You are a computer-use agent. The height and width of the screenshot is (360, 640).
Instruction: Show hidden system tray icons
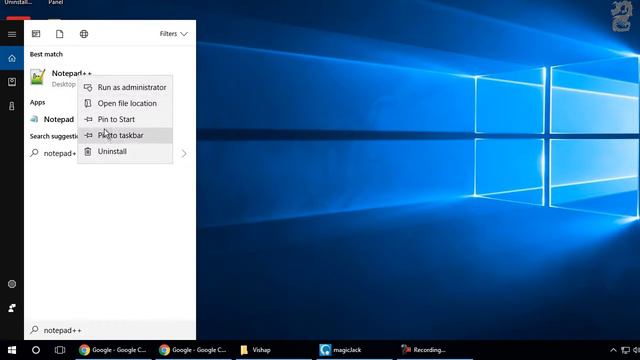click(613, 350)
